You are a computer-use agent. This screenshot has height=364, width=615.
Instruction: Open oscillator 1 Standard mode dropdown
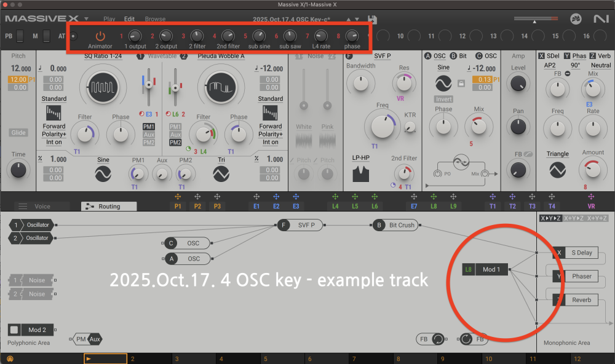[54, 99]
